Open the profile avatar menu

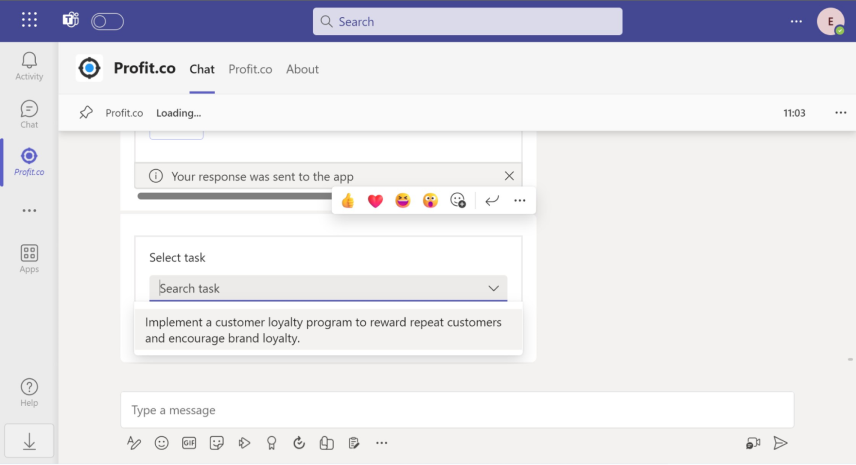pyautogui.click(x=830, y=21)
